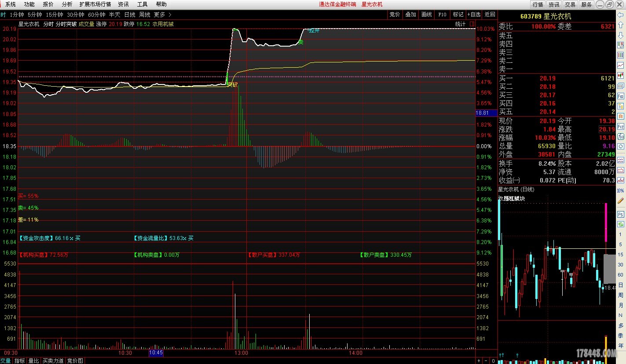Click the F10 button in chart toolbar
Image resolution: width=626 pixels, height=364 pixels.
(x=442, y=15)
